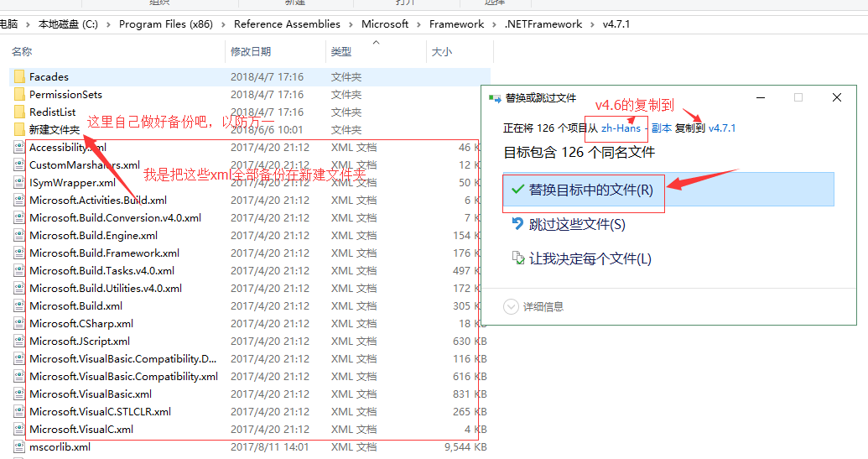Click the Microsoft.Build.Tasks.v4.0.xml file icon

click(x=19, y=271)
